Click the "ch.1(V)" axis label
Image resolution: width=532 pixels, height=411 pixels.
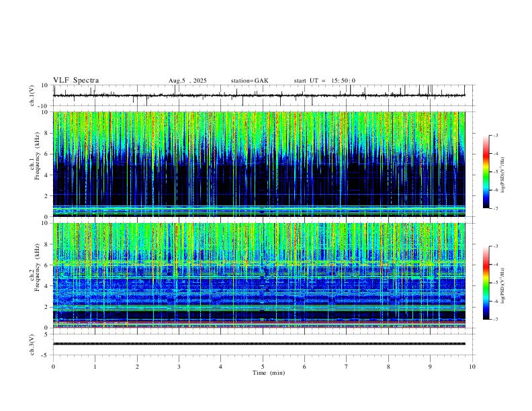click(x=32, y=95)
